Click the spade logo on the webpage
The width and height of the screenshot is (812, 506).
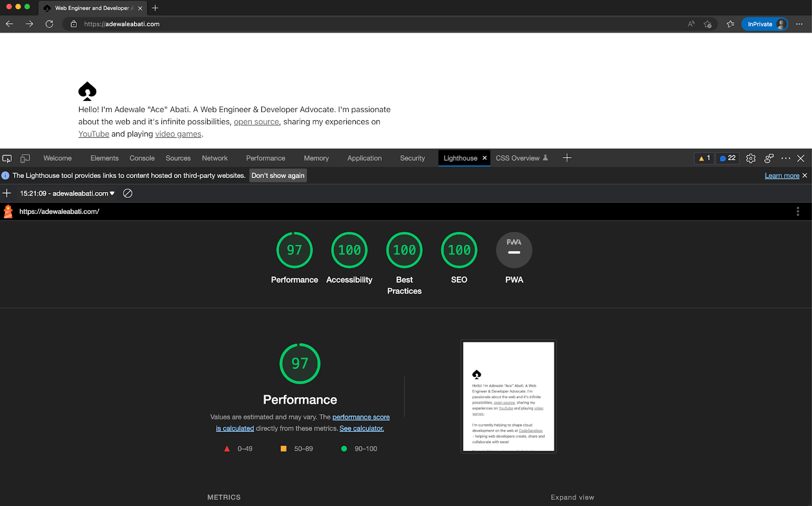tap(87, 91)
